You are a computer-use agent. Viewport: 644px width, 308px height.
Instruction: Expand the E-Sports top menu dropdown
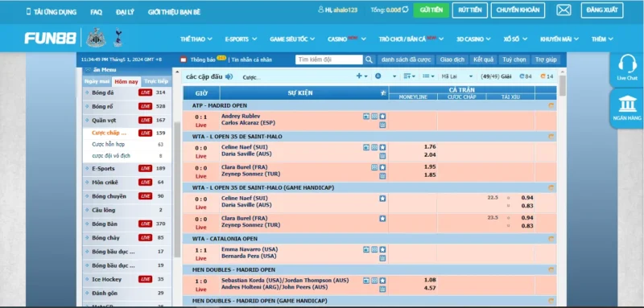pos(241,39)
